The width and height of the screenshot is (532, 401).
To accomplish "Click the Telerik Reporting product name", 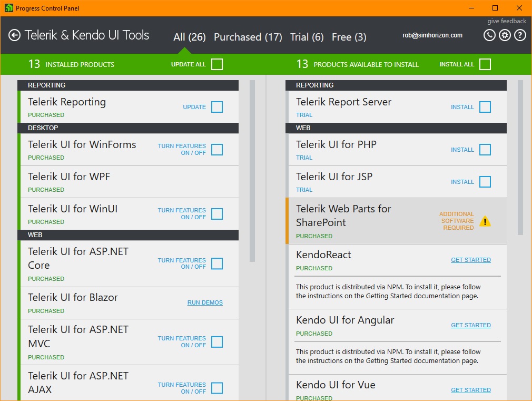I will [x=67, y=102].
